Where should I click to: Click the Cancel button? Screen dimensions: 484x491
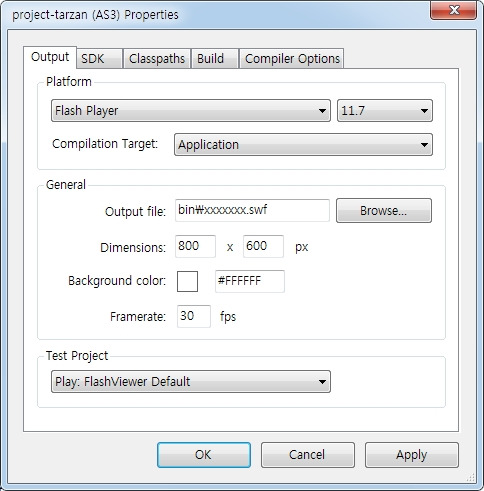(x=308, y=455)
